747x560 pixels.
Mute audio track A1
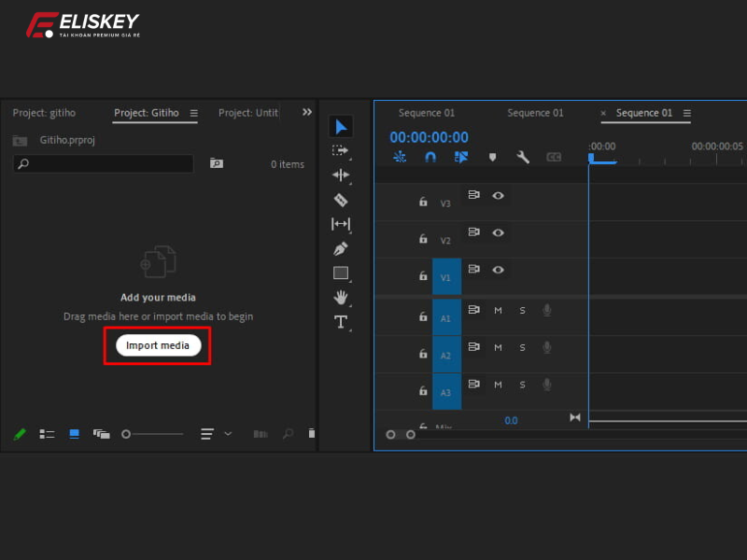click(x=498, y=310)
